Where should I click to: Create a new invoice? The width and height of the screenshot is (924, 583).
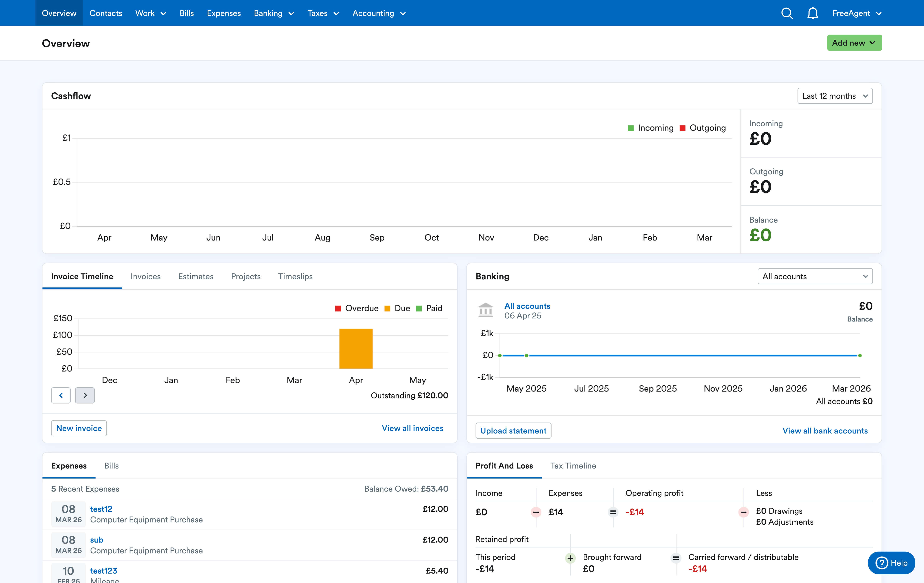79,428
